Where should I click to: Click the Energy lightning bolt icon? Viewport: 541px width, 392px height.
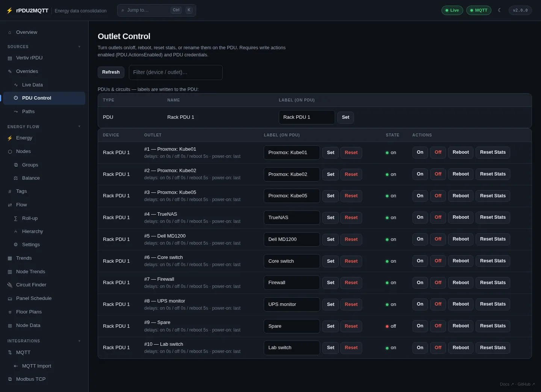coord(10,138)
